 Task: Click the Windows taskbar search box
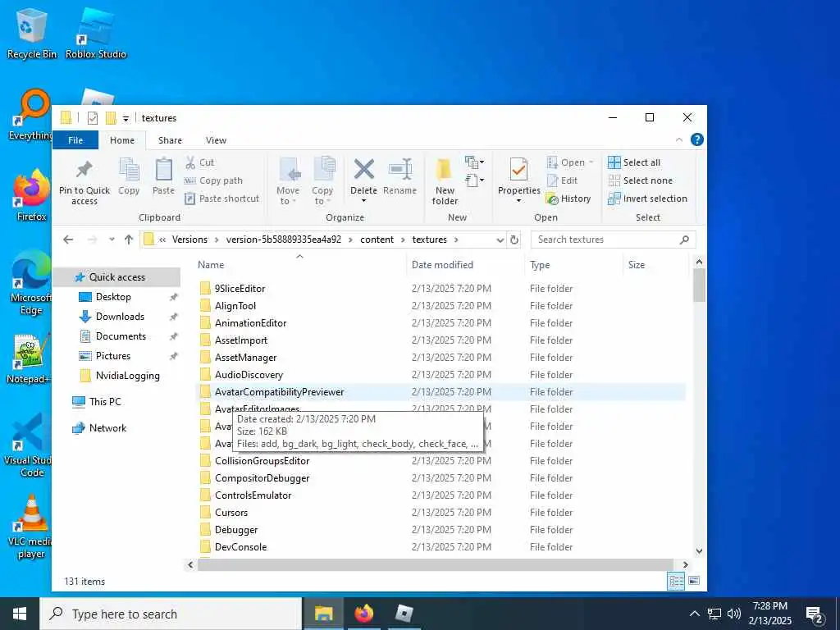pos(171,614)
